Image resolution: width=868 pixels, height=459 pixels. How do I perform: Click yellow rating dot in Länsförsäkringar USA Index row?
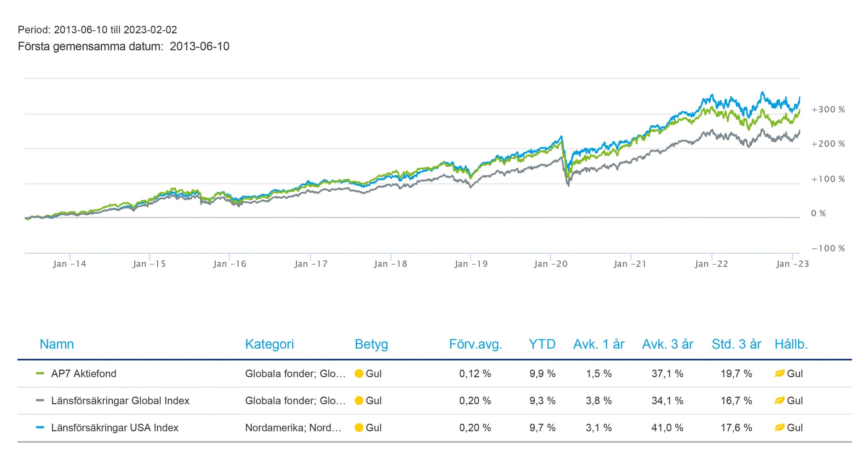[x=359, y=428]
